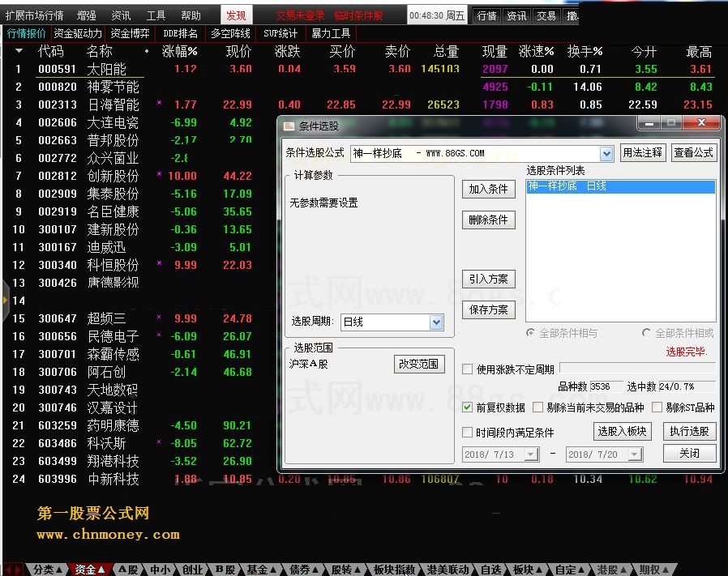Sort by 换手% column header
Viewport: 728px width, 576px height.
pos(585,51)
